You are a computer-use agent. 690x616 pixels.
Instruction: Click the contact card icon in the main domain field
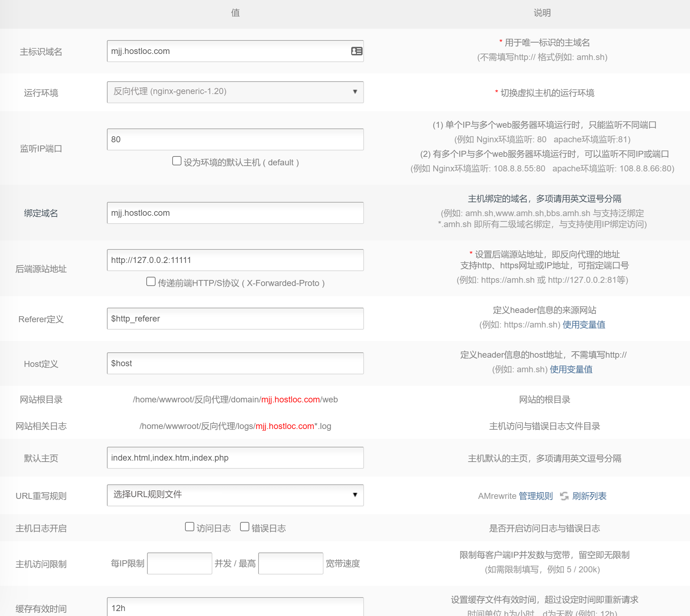[x=357, y=51]
